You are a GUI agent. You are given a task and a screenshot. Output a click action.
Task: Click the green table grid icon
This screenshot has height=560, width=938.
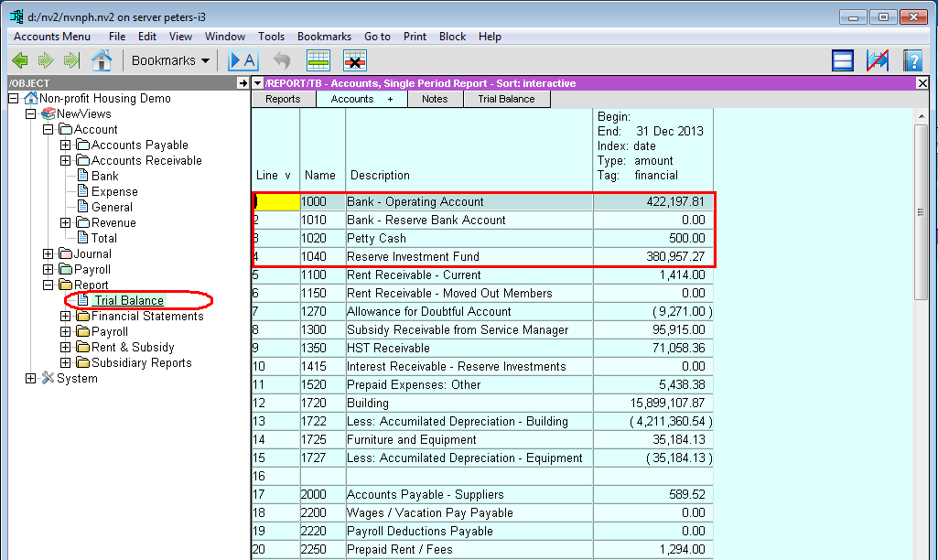(x=318, y=60)
